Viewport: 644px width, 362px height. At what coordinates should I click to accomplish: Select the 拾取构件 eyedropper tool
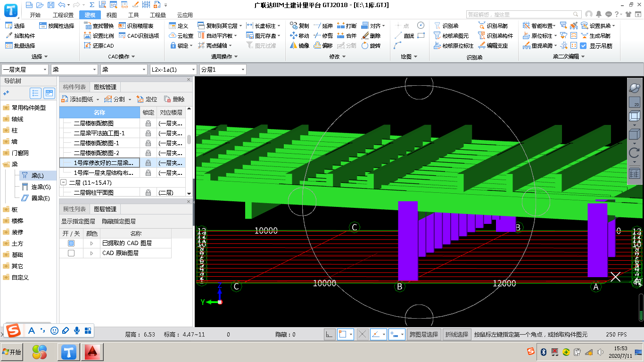pos(20,36)
